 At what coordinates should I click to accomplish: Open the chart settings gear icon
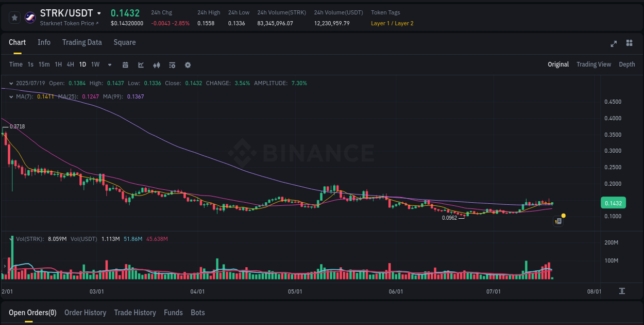(x=188, y=65)
